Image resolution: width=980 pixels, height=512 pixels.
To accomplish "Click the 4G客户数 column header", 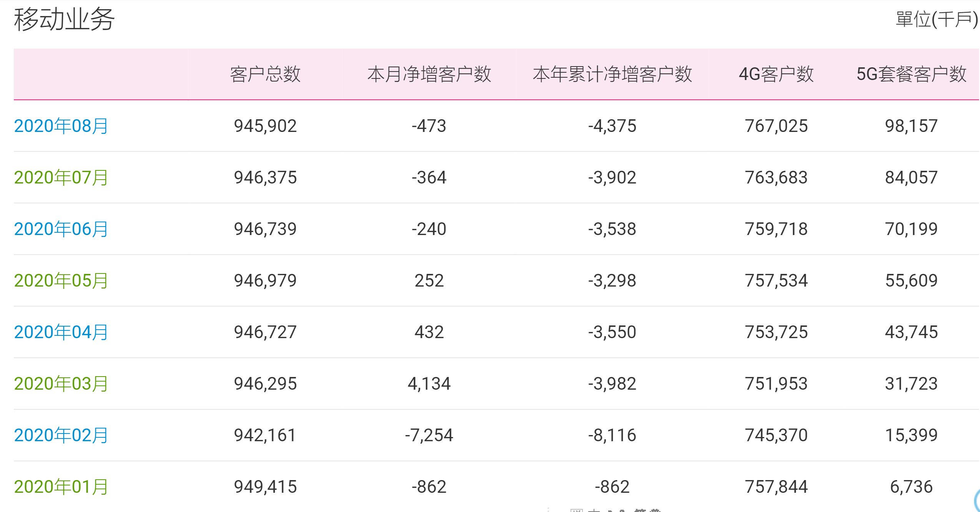I will pos(776,74).
